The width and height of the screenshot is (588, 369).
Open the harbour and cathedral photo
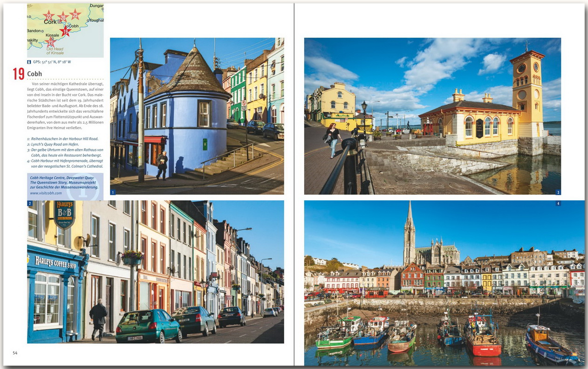tap(444, 283)
